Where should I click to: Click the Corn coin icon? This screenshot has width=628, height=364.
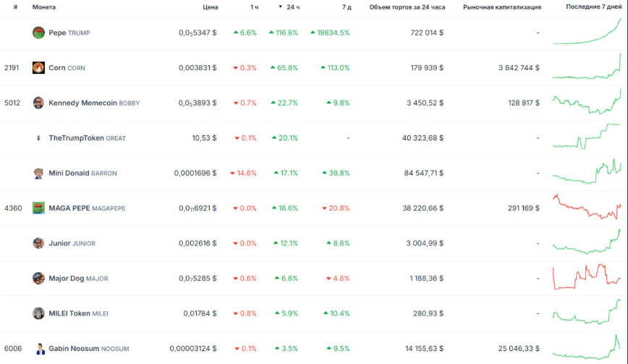38,68
